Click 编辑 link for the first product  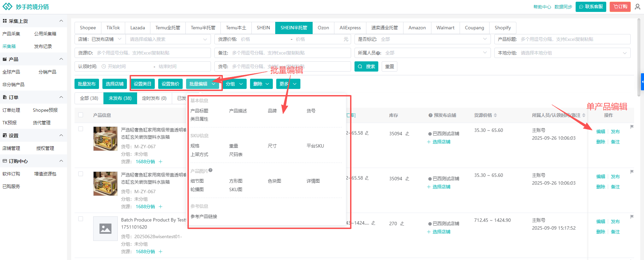[x=600, y=132]
